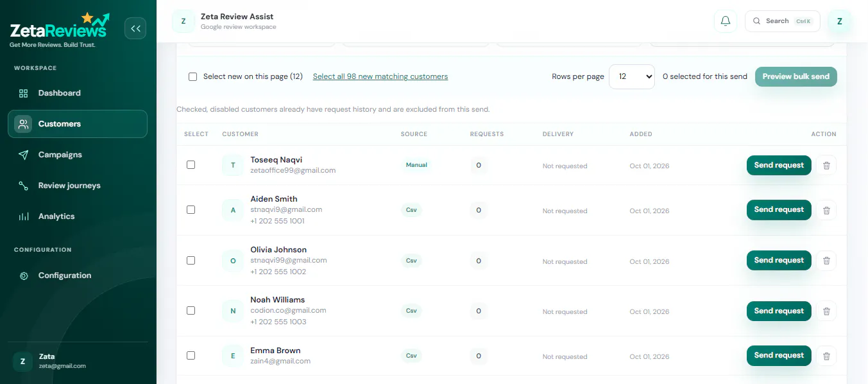Click Olivia Johnson's O avatar
Viewport: 868px width, 384px height.
(x=233, y=261)
